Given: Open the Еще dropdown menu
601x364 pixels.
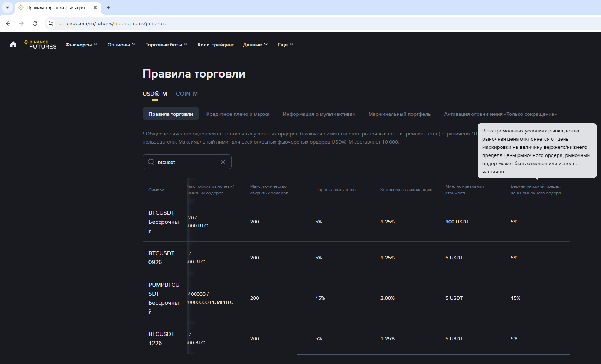Looking at the screenshot, I should tap(285, 45).
